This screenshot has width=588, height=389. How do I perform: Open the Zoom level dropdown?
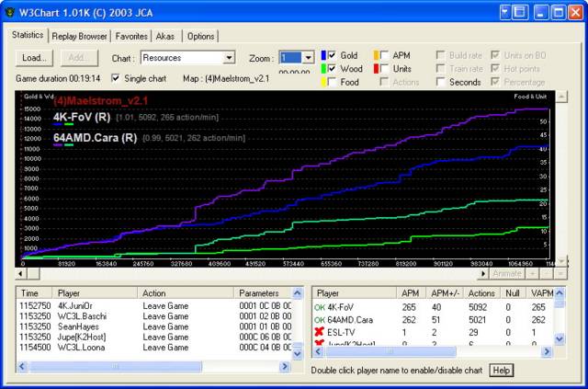click(x=296, y=58)
